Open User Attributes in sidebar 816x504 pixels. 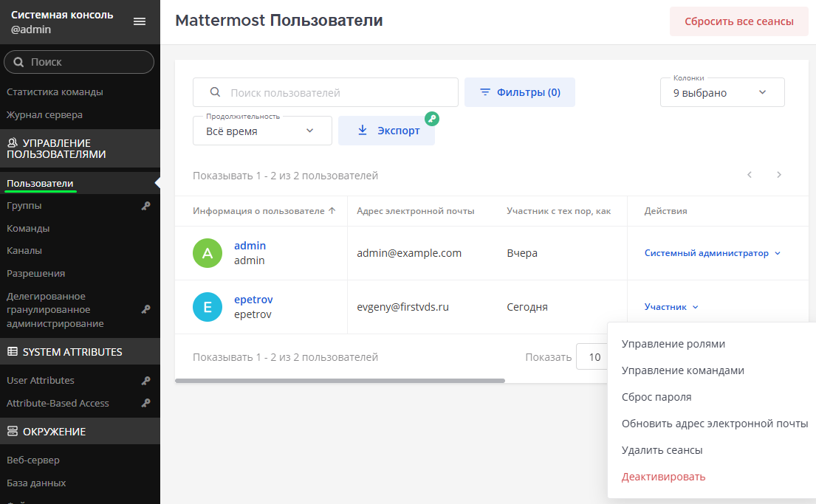pyautogui.click(x=41, y=380)
